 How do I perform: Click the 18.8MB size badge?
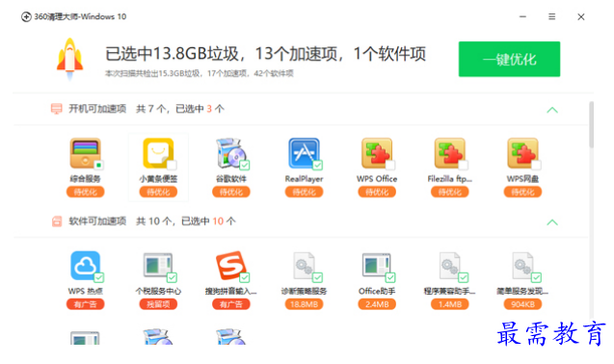click(304, 304)
